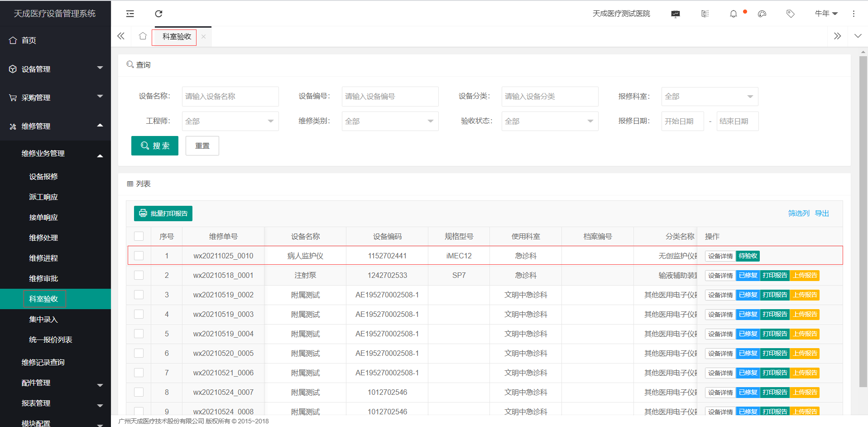
Task: Open the 维修类别 dropdown
Action: point(390,121)
